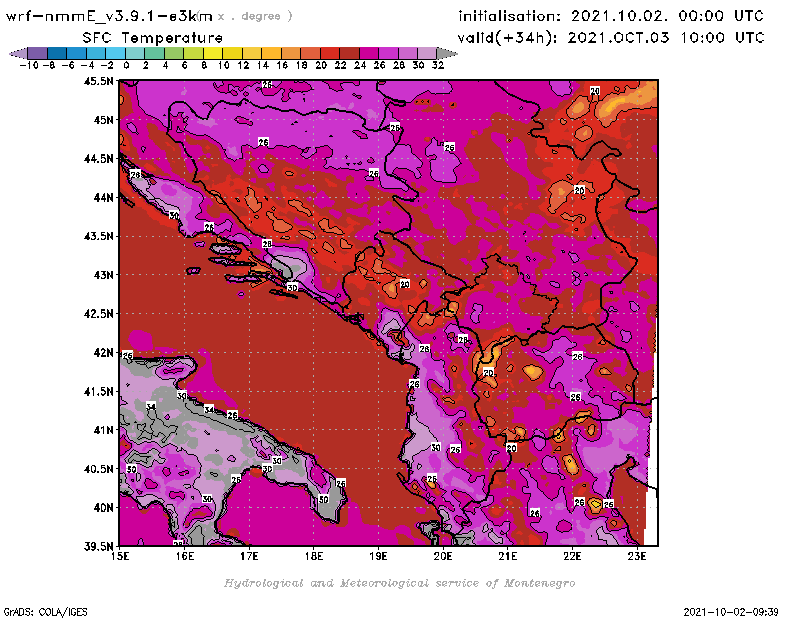Click the legend value '32'

click(438, 65)
